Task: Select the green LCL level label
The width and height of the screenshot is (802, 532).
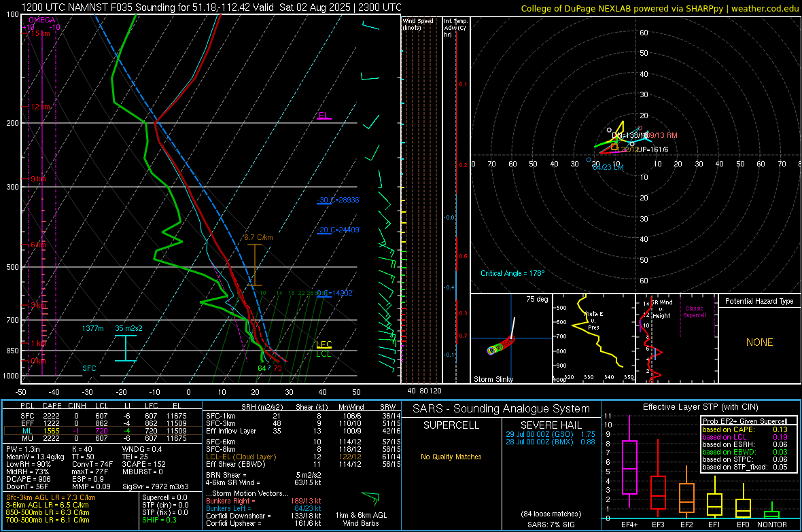Action: click(x=324, y=354)
